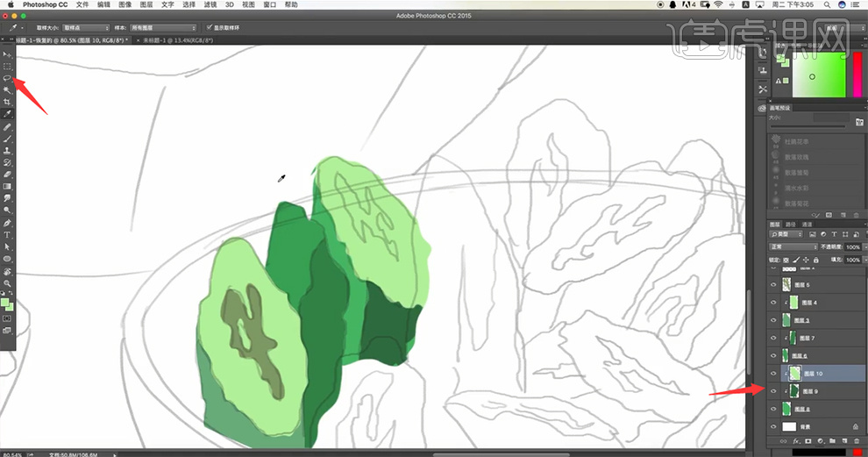Select the Clone Stamp tool
Viewport: 868px width, 457px height.
[x=7, y=151]
